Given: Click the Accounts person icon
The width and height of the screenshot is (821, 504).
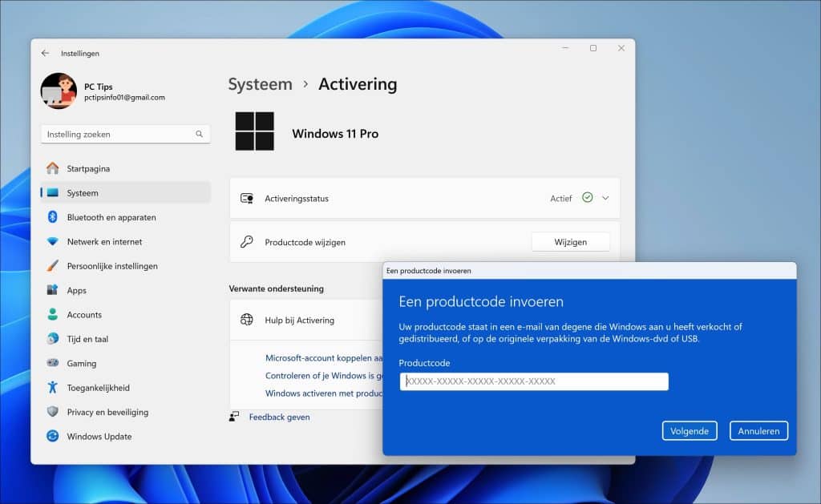Looking at the screenshot, I should point(52,314).
